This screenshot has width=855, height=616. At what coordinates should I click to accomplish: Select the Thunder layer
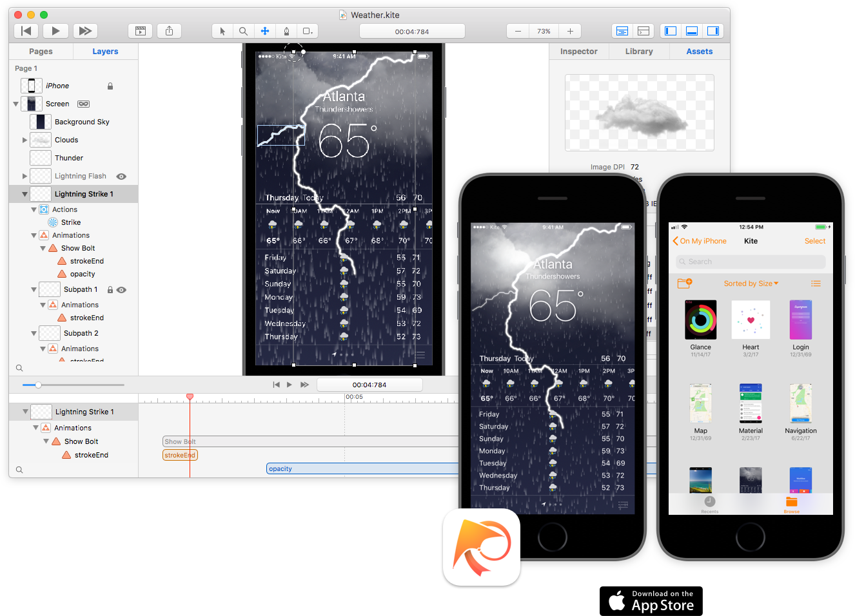click(x=74, y=158)
